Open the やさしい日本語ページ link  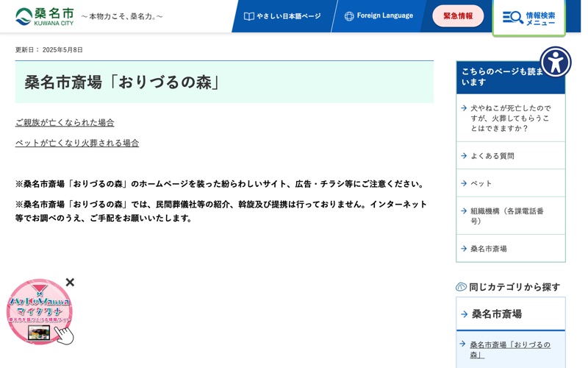(282, 16)
